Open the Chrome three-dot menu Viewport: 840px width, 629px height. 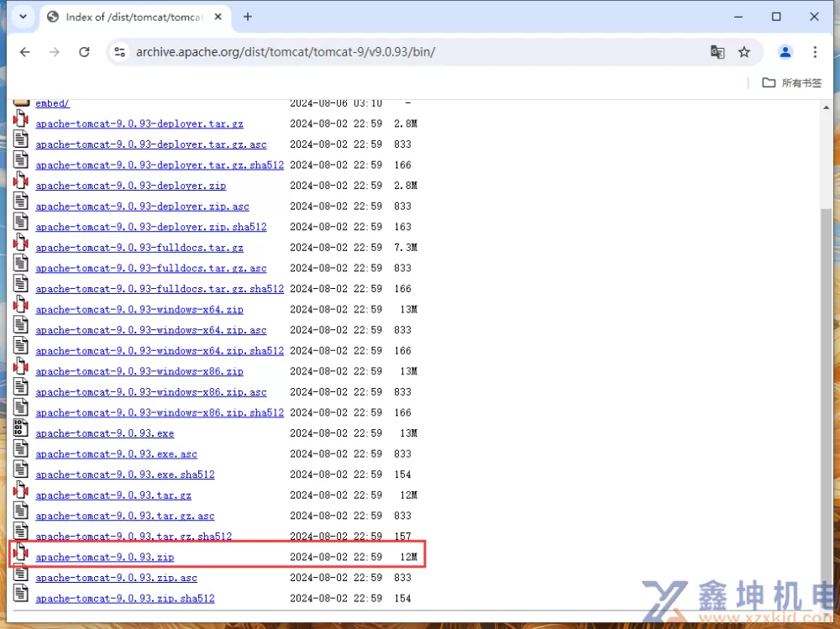815,52
